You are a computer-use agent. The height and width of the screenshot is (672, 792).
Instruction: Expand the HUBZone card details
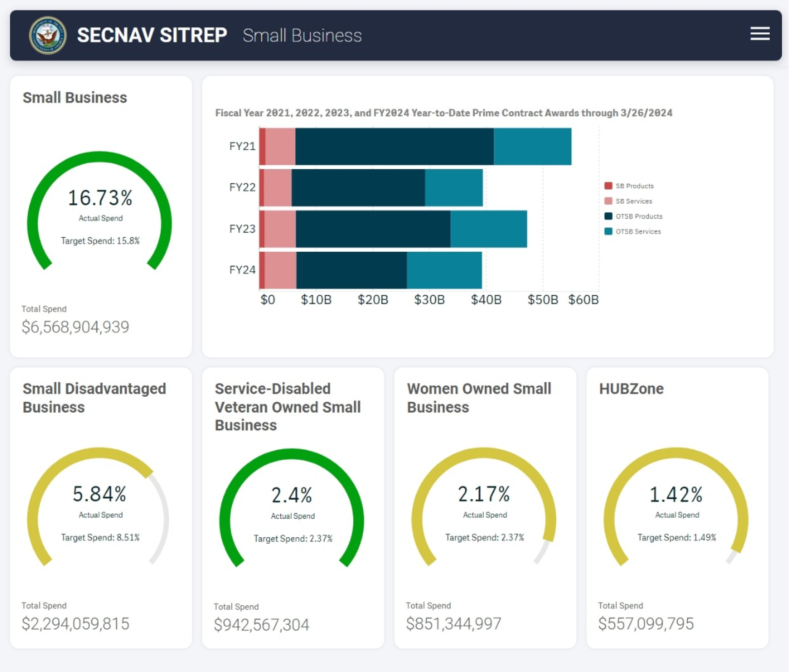[x=630, y=388]
